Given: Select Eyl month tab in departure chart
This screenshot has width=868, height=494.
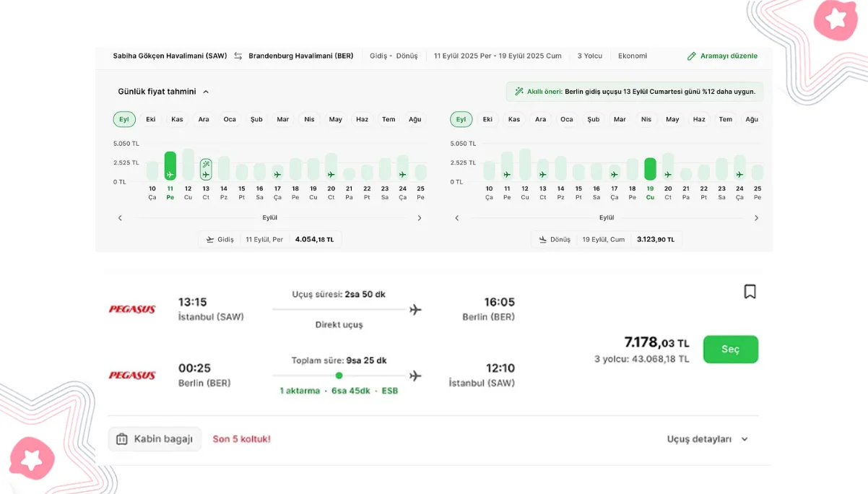Looking at the screenshot, I should [124, 119].
